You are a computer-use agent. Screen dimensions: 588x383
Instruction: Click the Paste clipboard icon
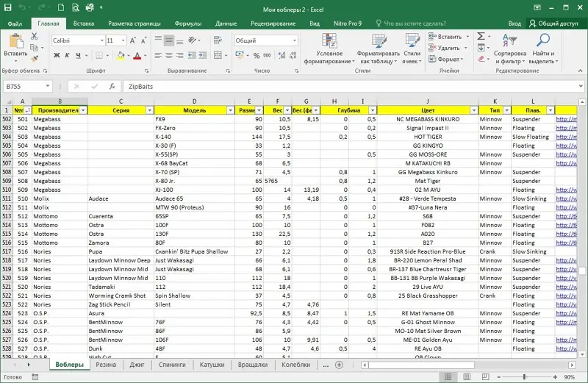[15, 41]
